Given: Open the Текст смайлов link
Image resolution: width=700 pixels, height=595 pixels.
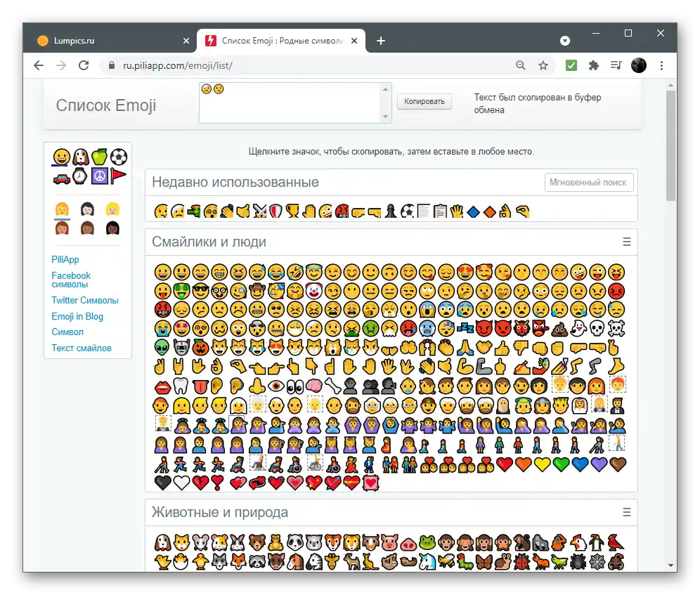Looking at the screenshot, I should [x=82, y=348].
